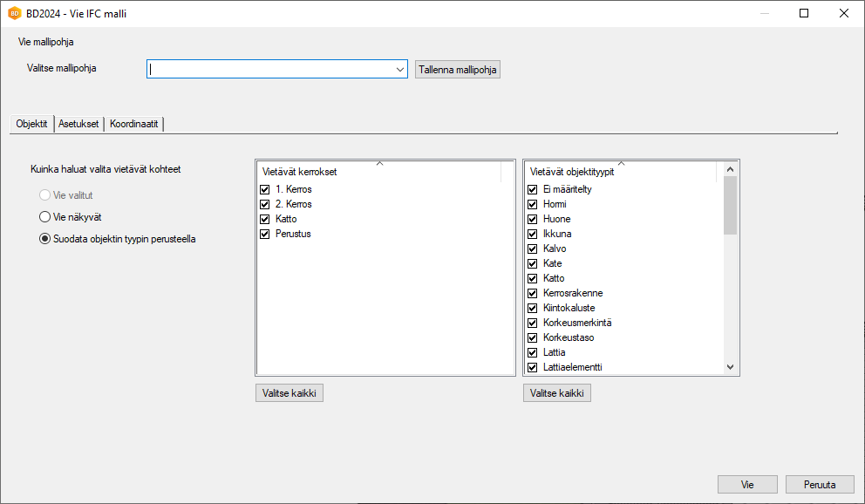The width and height of the screenshot is (865, 504).
Task: Uncheck the Hormi object type checkbox
Action: coord(532,204)
